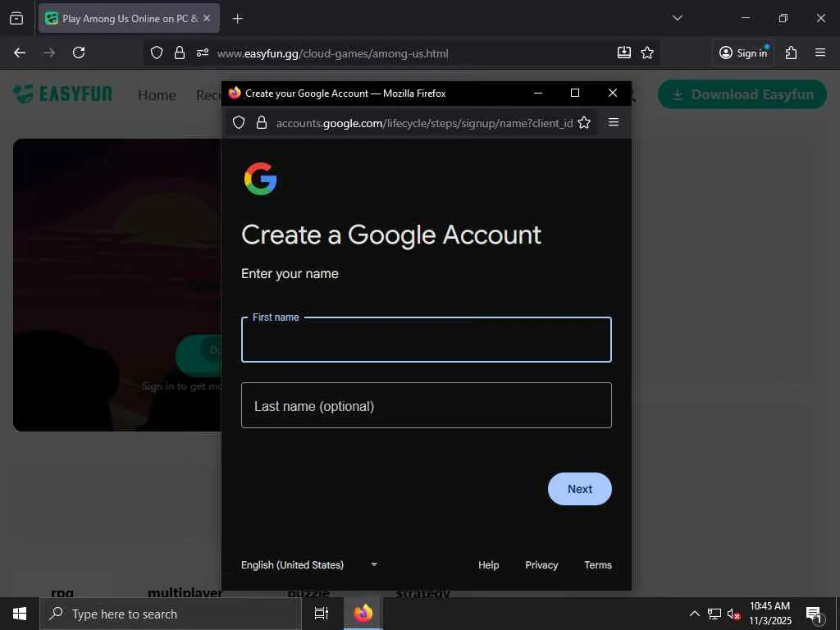The height and width of the screenshot is (630, 840).
Task: Open the Windows Start menu
Action: [20, 614]
